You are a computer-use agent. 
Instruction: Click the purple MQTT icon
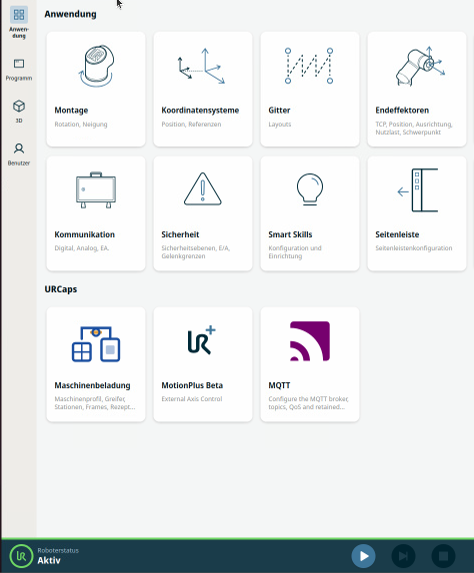(x=310, y=341)
